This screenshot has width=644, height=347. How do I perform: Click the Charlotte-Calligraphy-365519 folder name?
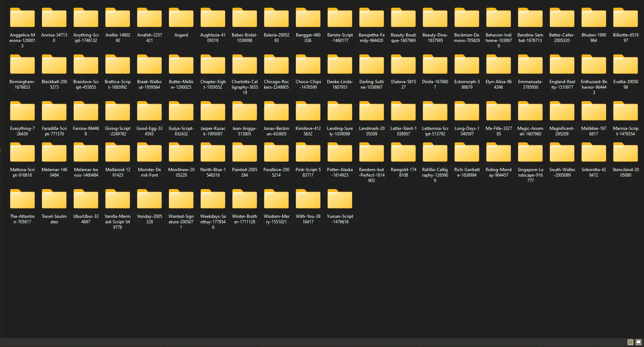point(244,87)
